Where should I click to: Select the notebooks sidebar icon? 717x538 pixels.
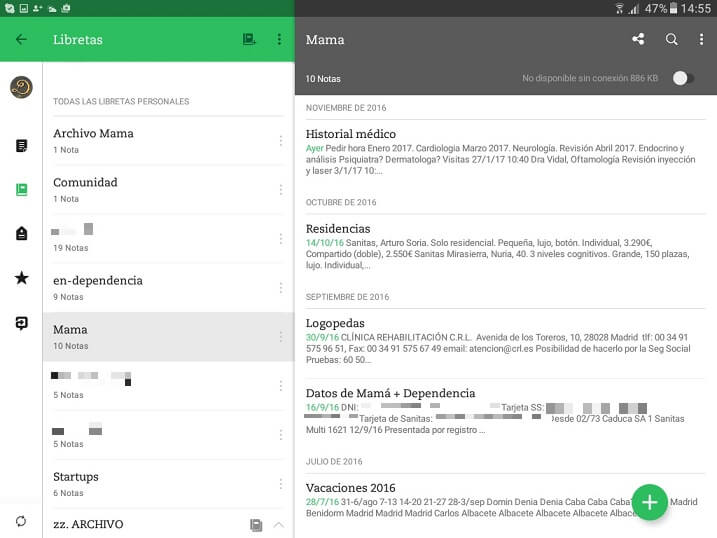(x=21, y=189)
